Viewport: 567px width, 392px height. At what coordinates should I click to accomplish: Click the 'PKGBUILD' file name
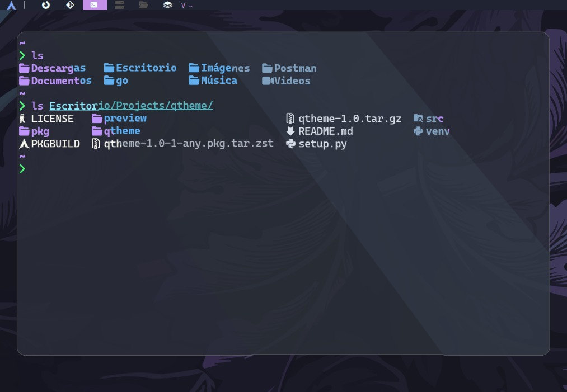point(55,144)
